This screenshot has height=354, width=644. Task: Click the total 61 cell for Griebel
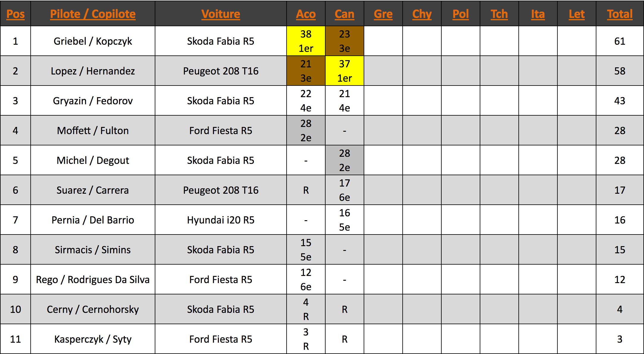tap(620, 41)
